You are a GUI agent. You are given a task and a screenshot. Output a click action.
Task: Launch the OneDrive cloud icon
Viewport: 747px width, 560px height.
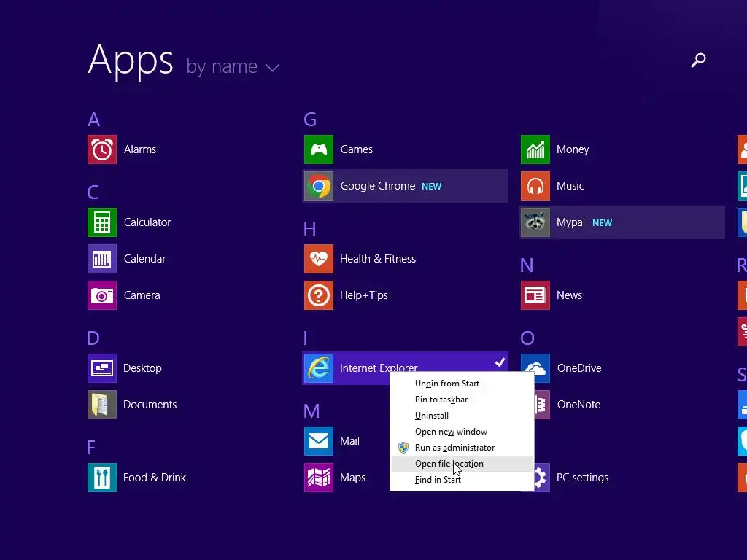[535, 368]
